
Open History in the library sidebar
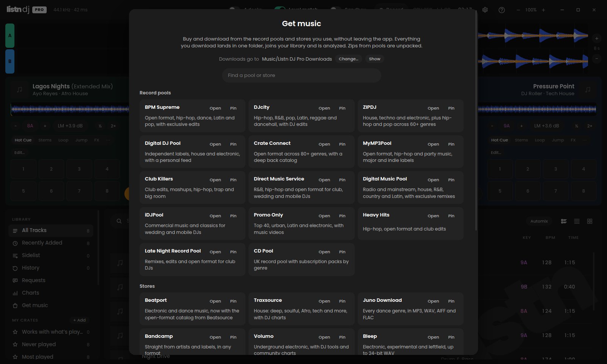click(51, 268)
